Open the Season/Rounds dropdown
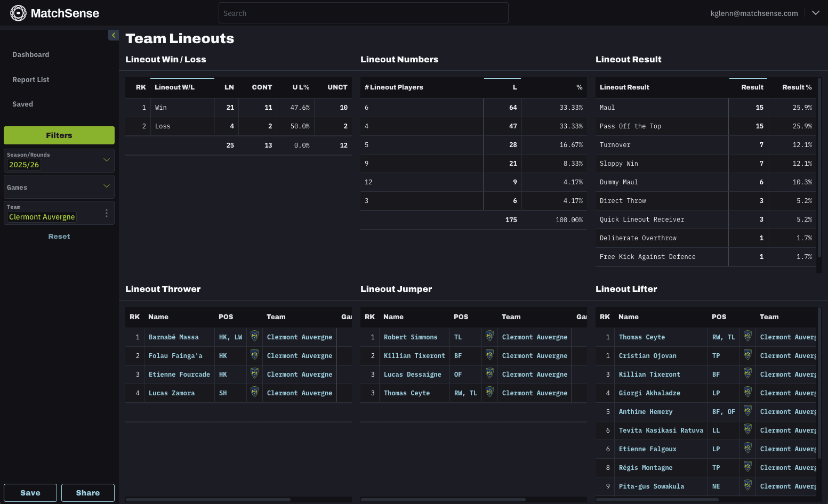828x504 pixels. (106, 160)
